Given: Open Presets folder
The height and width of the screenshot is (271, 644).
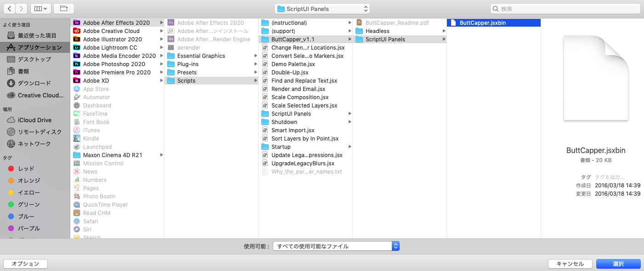Looking at the screenshot, I should (211, 72).
